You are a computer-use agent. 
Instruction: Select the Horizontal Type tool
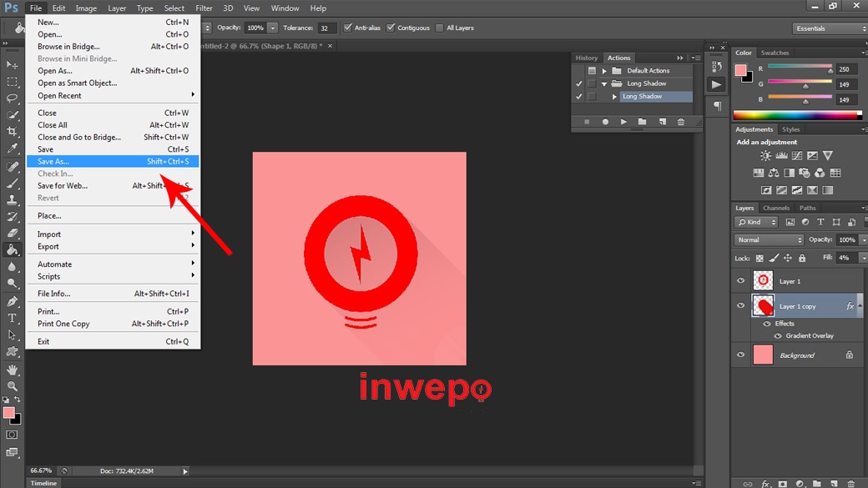tap(13, 318)
